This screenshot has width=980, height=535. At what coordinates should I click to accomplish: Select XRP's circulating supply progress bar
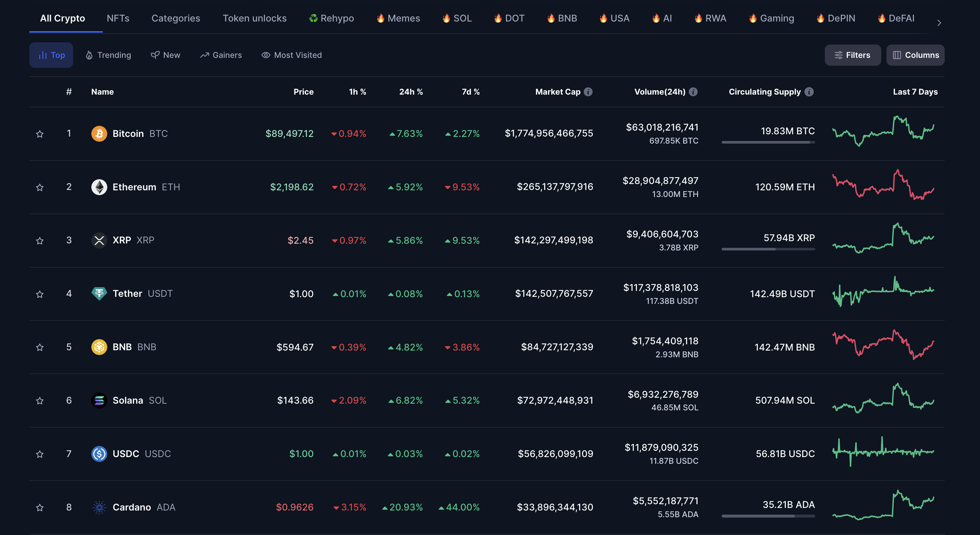click(768, 249)
